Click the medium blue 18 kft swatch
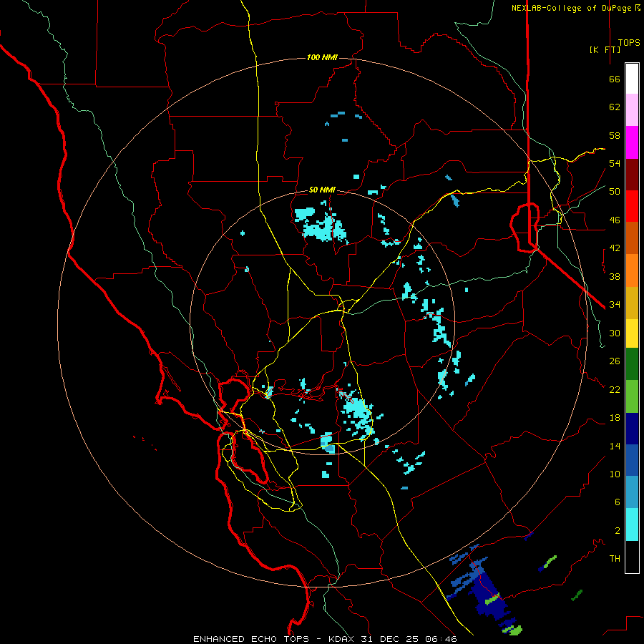Image resolution: width=644 pixels, height=644 pixels. [x=632, y=460]
